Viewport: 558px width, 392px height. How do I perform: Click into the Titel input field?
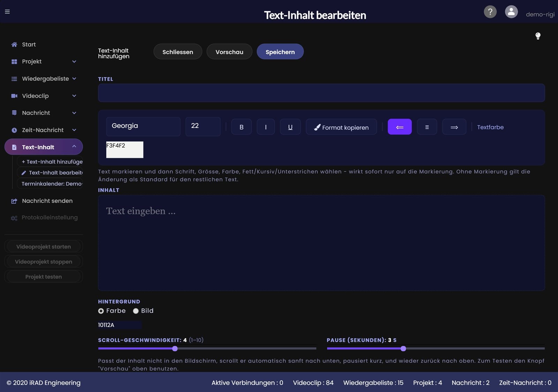coord(321,93)
